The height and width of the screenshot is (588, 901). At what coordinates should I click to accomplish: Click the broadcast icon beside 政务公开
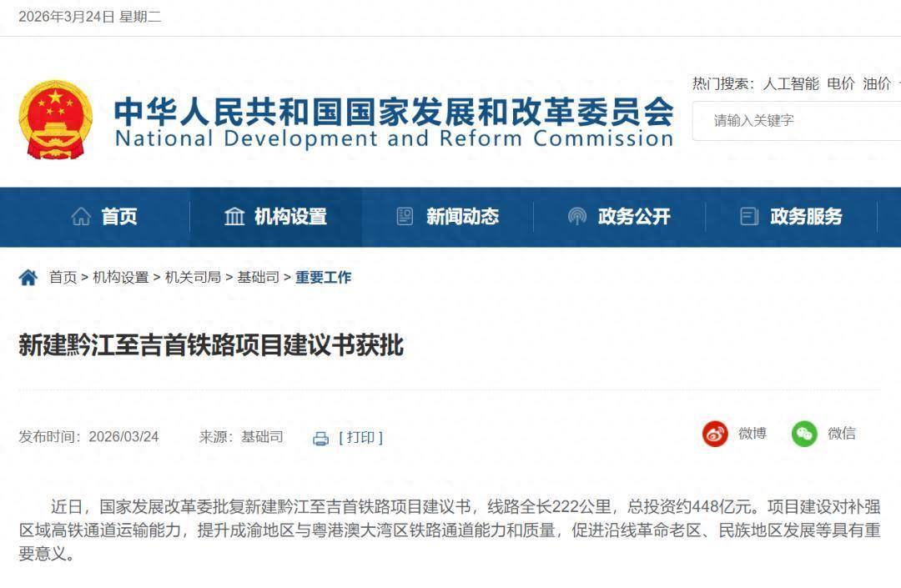[576, 217]
